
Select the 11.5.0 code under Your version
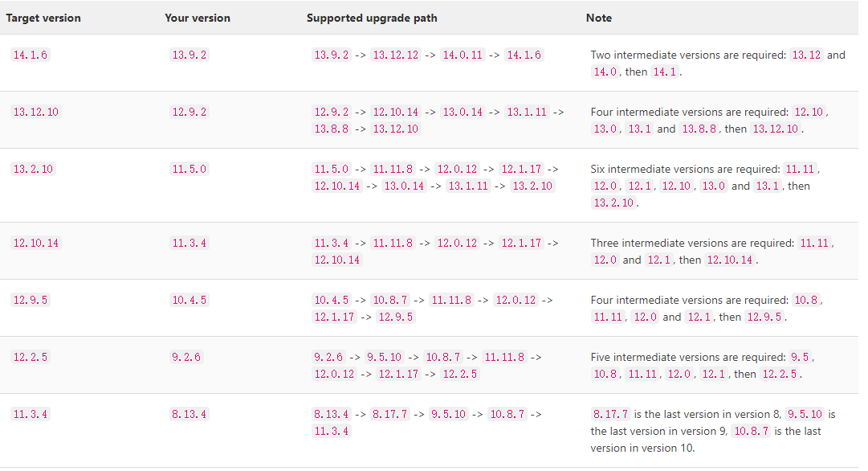pyautogui.click(x=189, y=170)
